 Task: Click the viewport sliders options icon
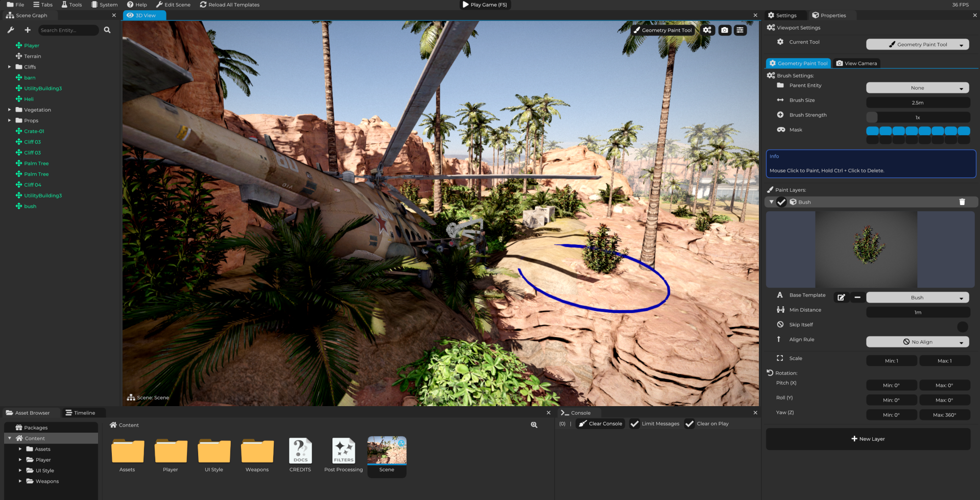click(x=740, y=30)
